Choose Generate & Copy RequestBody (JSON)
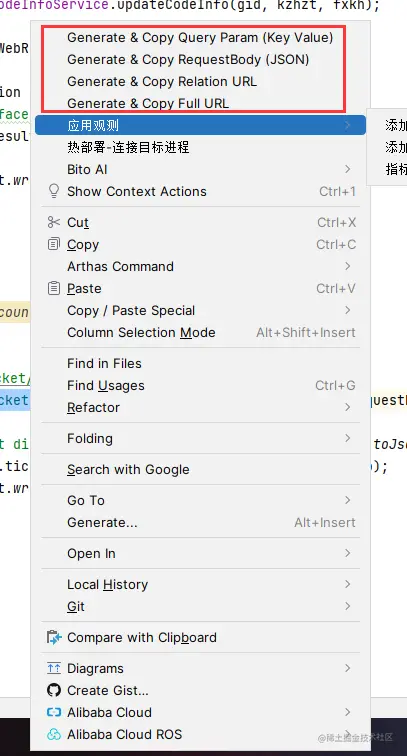Viewport: 407px width, 756px height. (188, 59)
